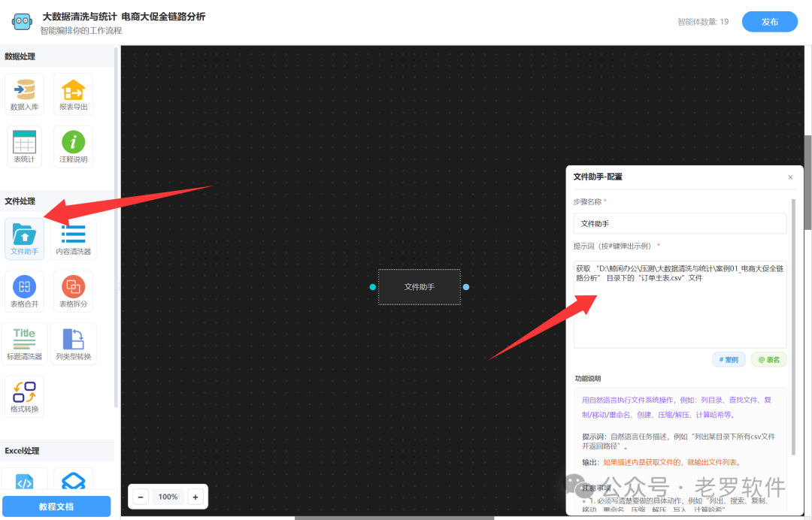This screenshot has width=812, height=520.
Task: Zoom out the canvas with minus button
Action: 141,497
